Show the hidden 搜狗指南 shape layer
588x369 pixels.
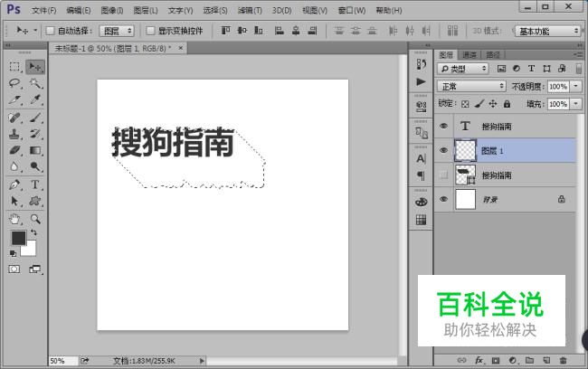click(443, 175)
